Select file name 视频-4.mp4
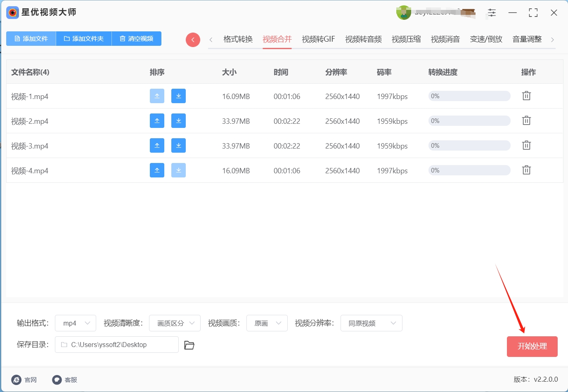Image resolution: width=568 pixels, height=392 pixels. point(30,171)
